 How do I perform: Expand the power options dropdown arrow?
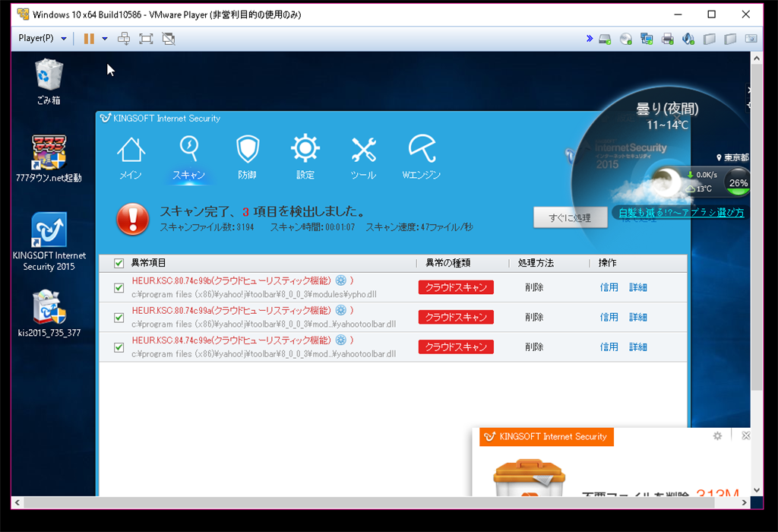point(105,38)
